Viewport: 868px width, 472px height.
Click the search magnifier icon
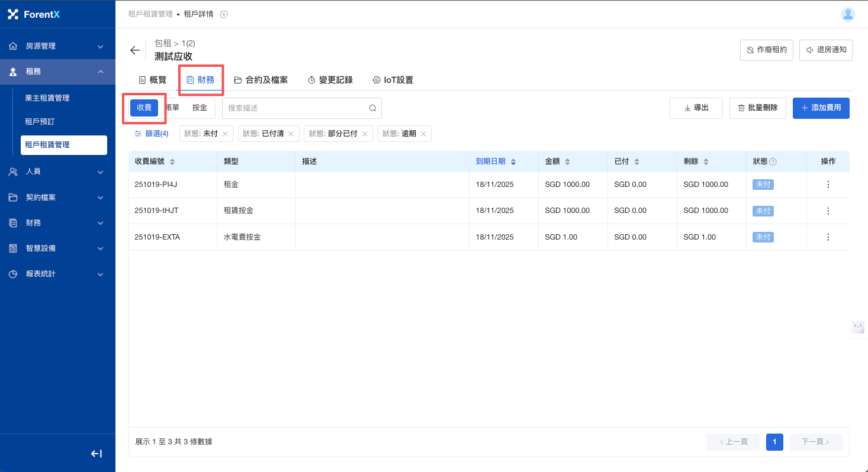point(372,108)
